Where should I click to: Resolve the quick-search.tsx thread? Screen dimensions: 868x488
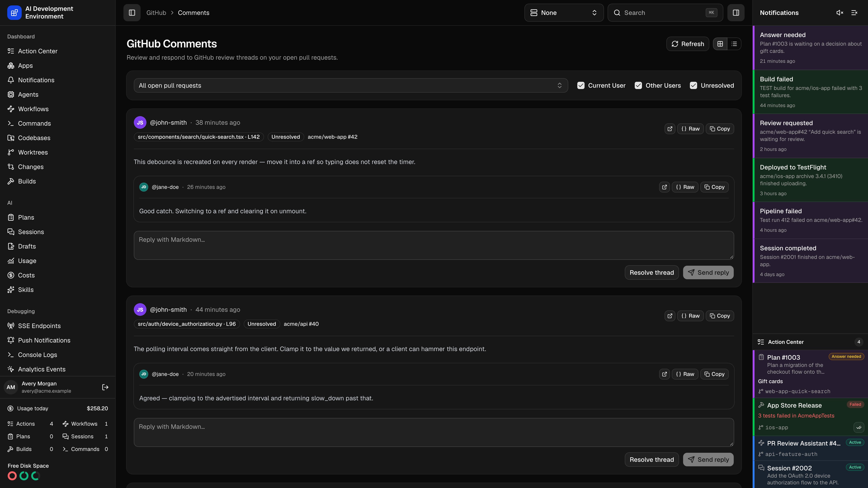[652, 272]
